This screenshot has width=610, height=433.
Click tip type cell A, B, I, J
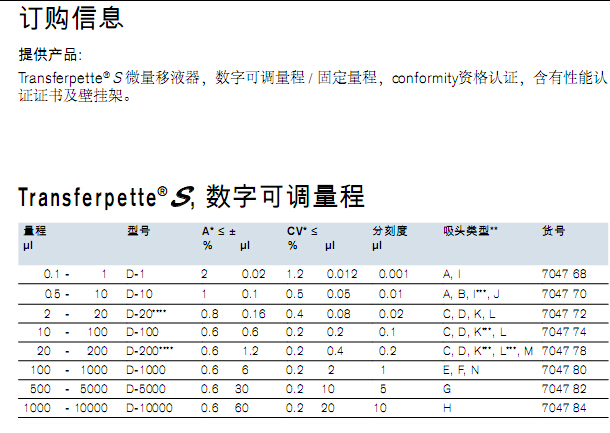coord(471,294)
